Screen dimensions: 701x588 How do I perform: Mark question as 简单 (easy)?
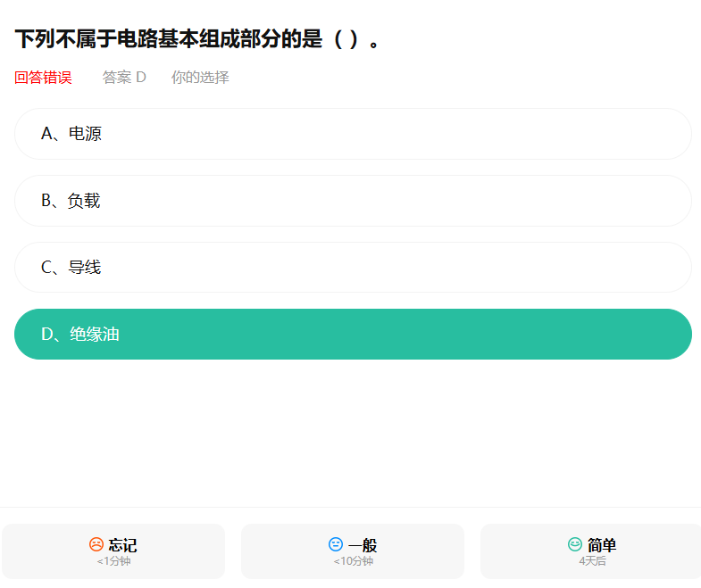click(591, 551)
